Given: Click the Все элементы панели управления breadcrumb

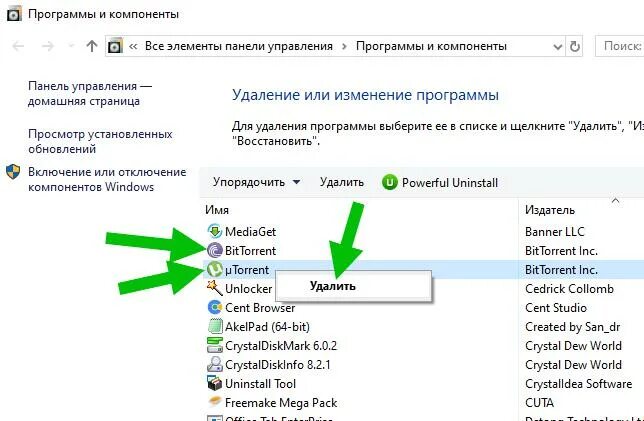Looking at the screenshot, I should pyautogui.click(x=239, y=46).
